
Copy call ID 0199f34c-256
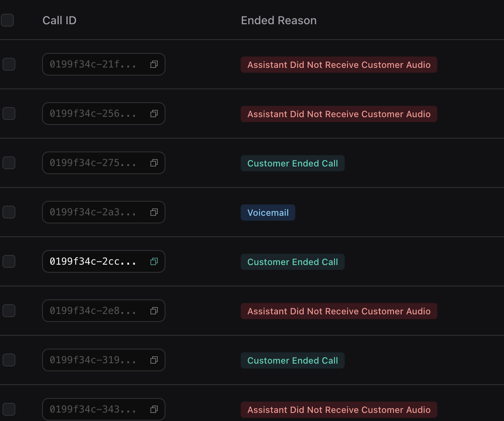154,114
